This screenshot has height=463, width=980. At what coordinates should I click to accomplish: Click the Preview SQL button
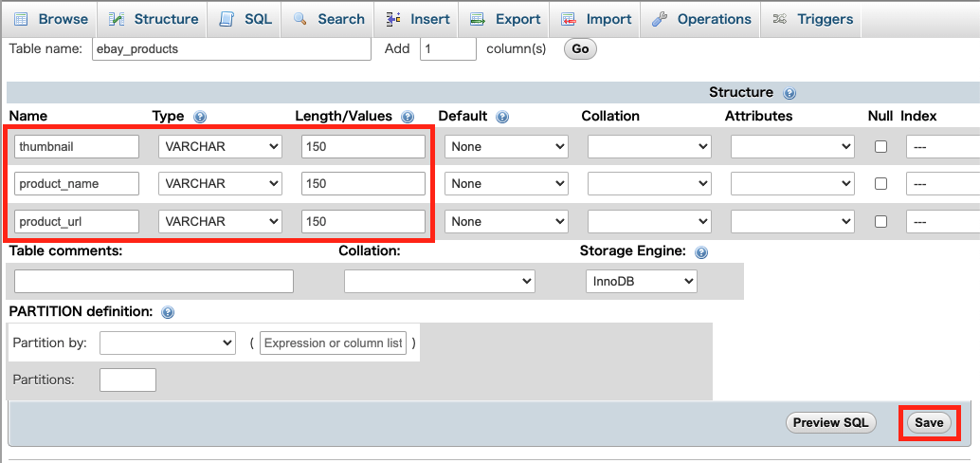830,423
